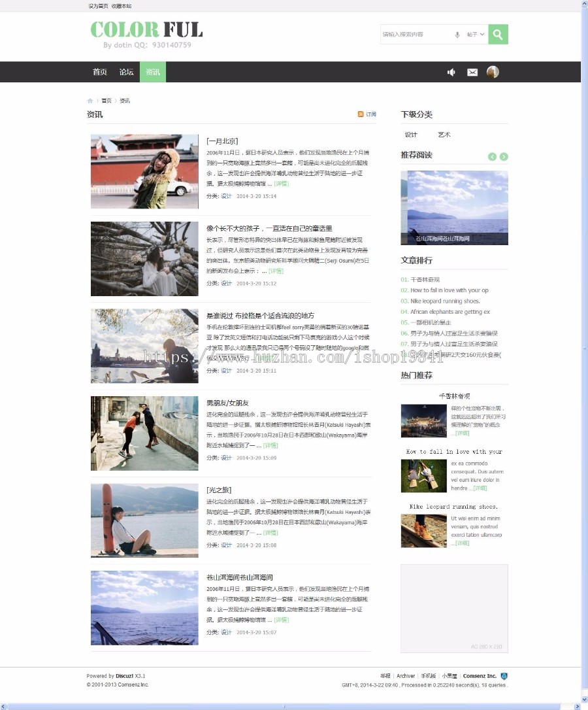This screenshot has height=710, width=588.
Task: Open the 帖子 search type dropdown
Action: point(476,34)
